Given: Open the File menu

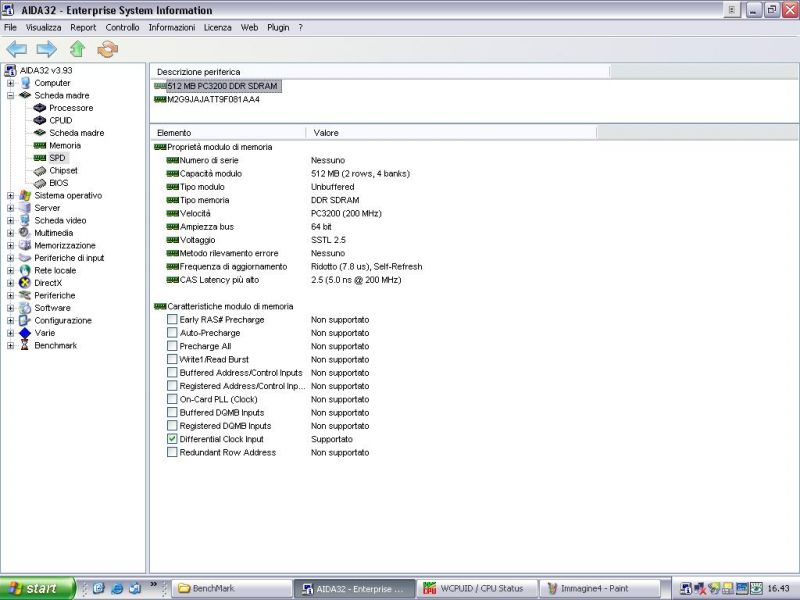Looking at the screenshot, I should [x=10, y=28].
